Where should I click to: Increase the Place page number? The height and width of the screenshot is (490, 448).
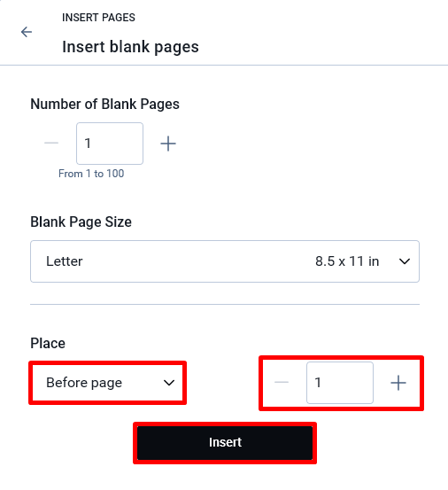click(398, 383)
